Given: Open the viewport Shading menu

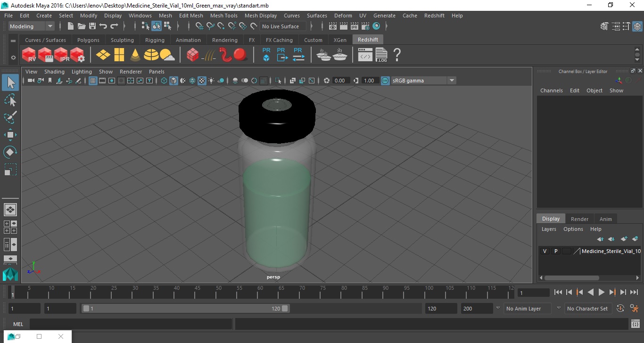Looking at the screenshot, I should point(54,72).
